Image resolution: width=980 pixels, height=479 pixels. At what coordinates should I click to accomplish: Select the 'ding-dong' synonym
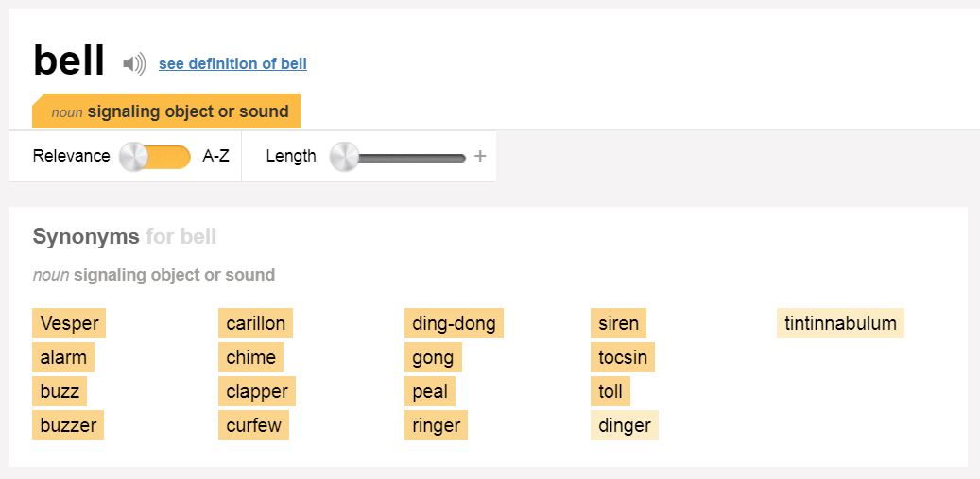454,323
